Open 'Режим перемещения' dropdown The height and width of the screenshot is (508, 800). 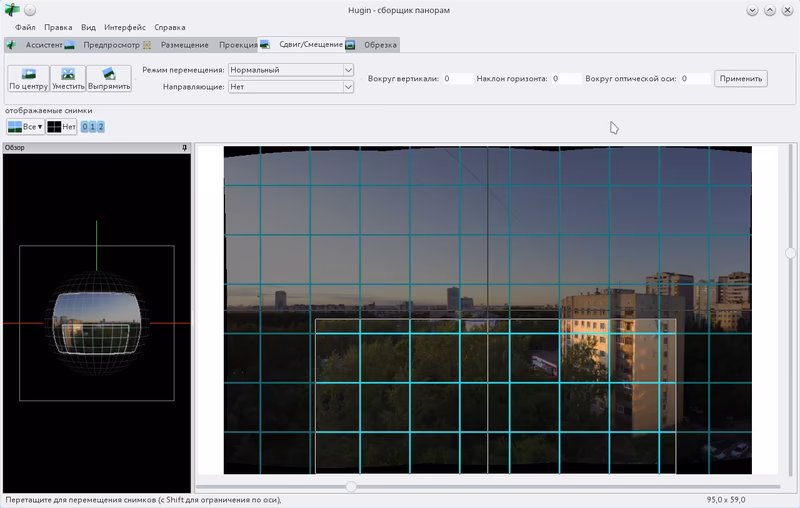pyautogui.click(x=291, y=70)
